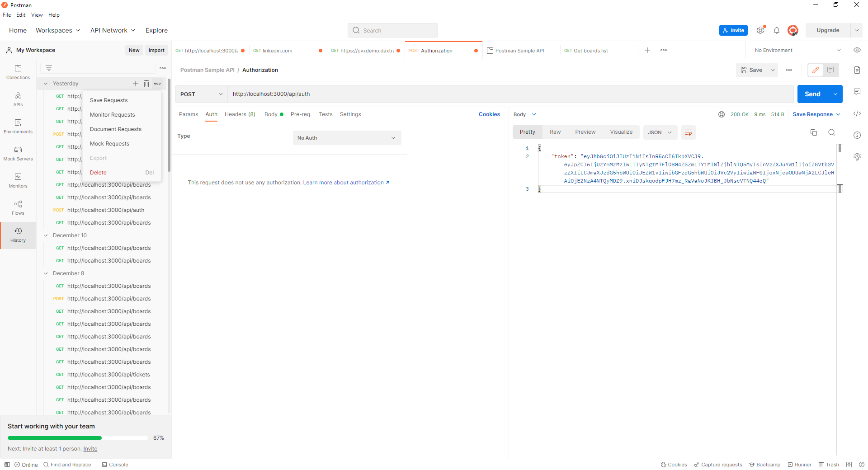868x470 pixels.
Task: Open the APIs sidebar panel
Action: coord(18,99)
